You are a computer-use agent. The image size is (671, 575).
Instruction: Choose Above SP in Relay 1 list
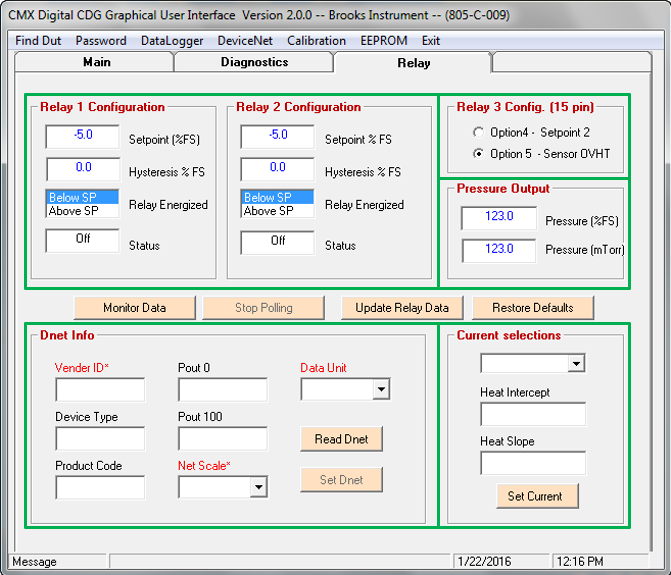pos(82,210)
